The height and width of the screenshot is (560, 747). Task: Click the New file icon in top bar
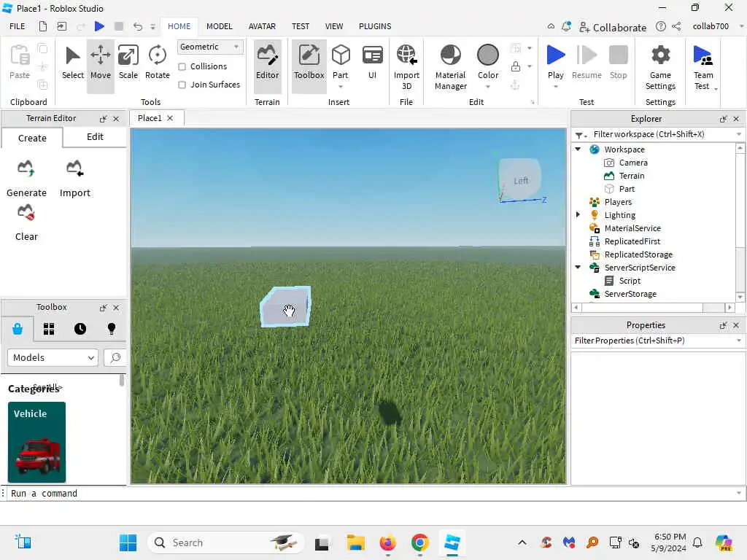43,26
